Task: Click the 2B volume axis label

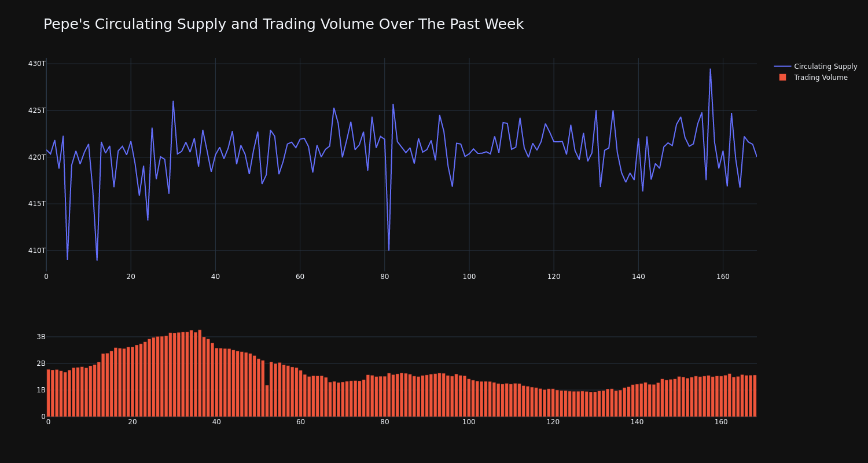Action: (41, 363)
